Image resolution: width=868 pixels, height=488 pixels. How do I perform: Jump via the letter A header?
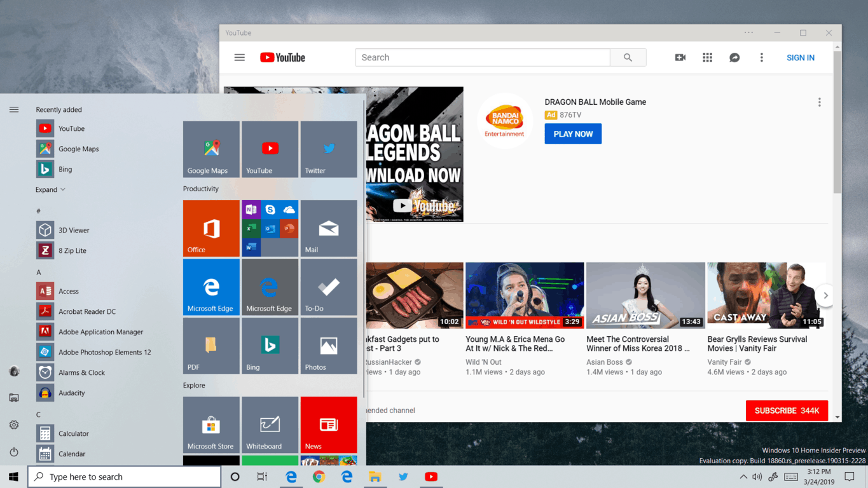coord(39,272)
